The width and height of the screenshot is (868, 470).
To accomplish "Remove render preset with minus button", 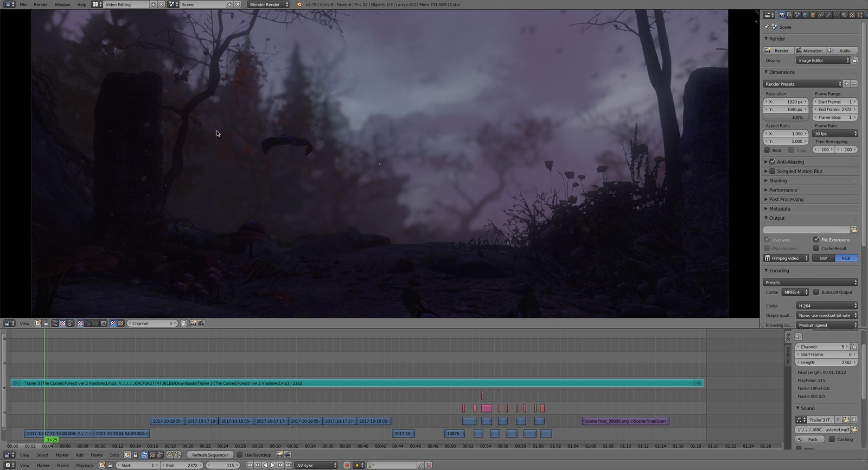I will [x=854, y=84].
